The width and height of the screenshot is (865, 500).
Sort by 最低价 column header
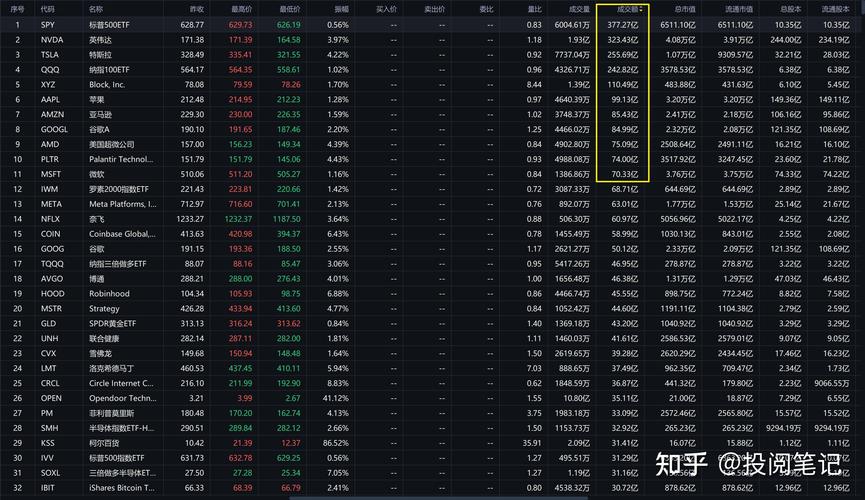(290, 9)
